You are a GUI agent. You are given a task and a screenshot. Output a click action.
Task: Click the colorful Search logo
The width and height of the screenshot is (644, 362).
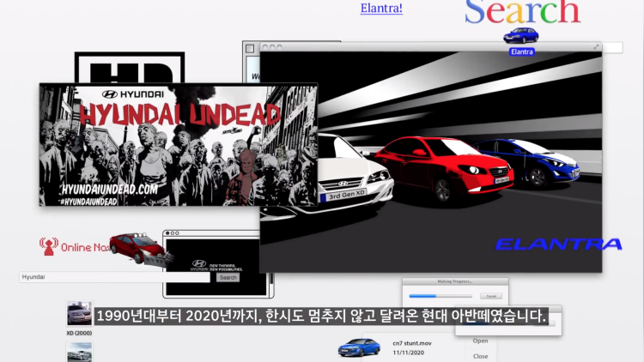pyautogui.click(x=522, y=12)
